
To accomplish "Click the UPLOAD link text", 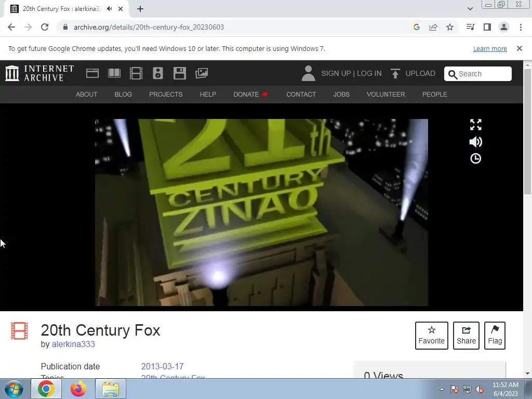I will (420, 73).
